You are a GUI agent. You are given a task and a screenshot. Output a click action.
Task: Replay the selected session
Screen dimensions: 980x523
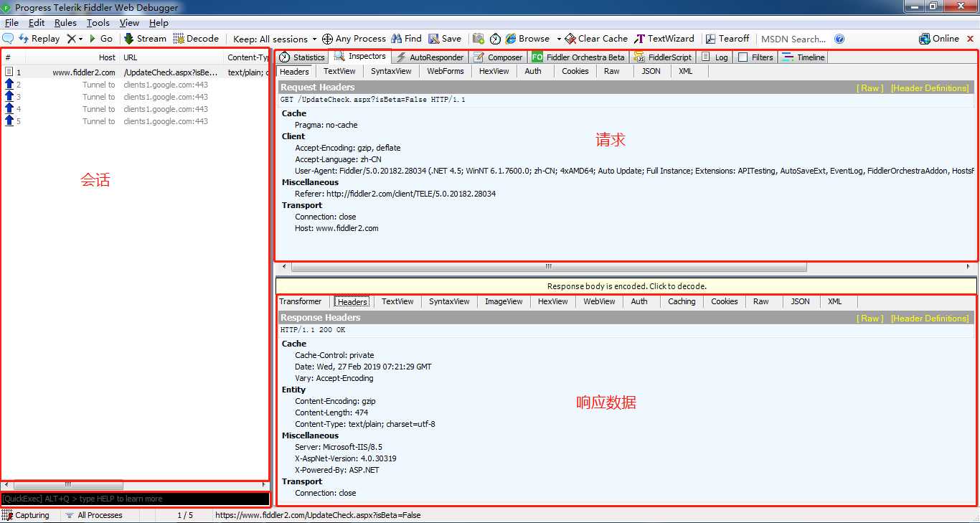[x=39, y=39]
